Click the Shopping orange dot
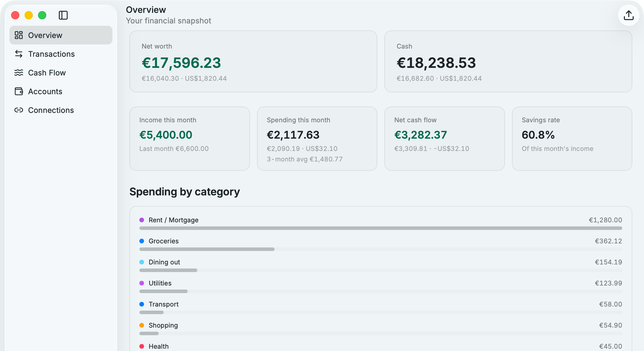 (x=142, y=325)
